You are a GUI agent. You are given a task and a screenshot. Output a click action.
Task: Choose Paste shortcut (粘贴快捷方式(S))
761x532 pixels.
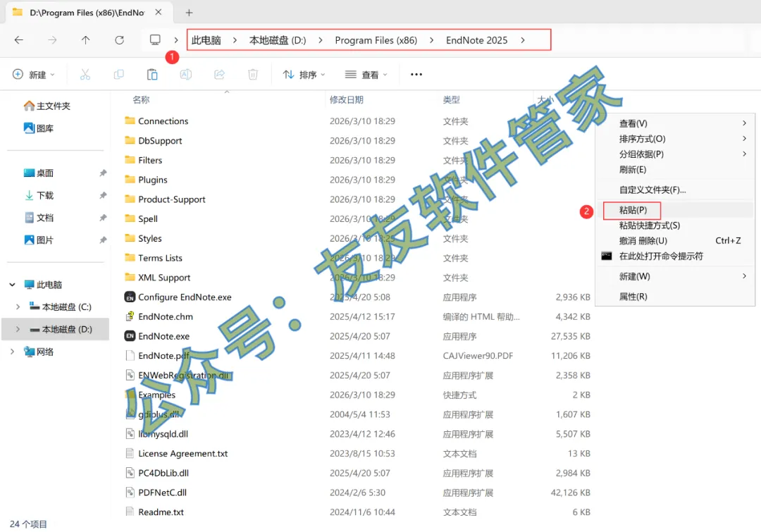[x=675, y=225]
